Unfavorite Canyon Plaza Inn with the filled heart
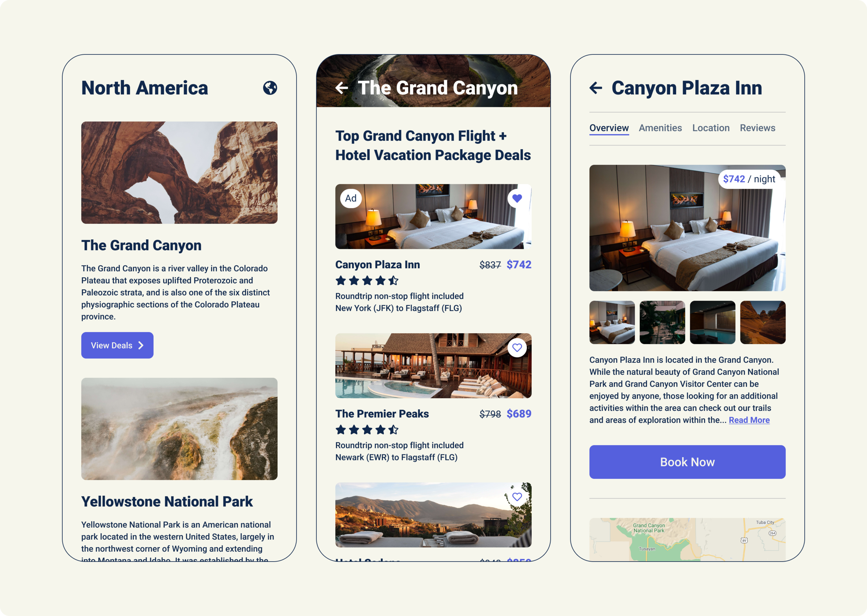867x616 pixels. [517, 199]
